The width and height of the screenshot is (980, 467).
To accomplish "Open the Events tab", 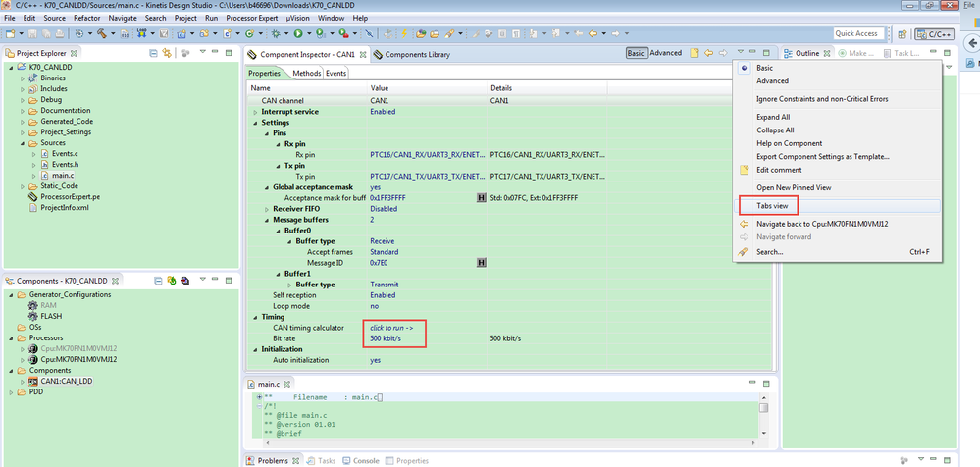I will (x=335, y=74).
